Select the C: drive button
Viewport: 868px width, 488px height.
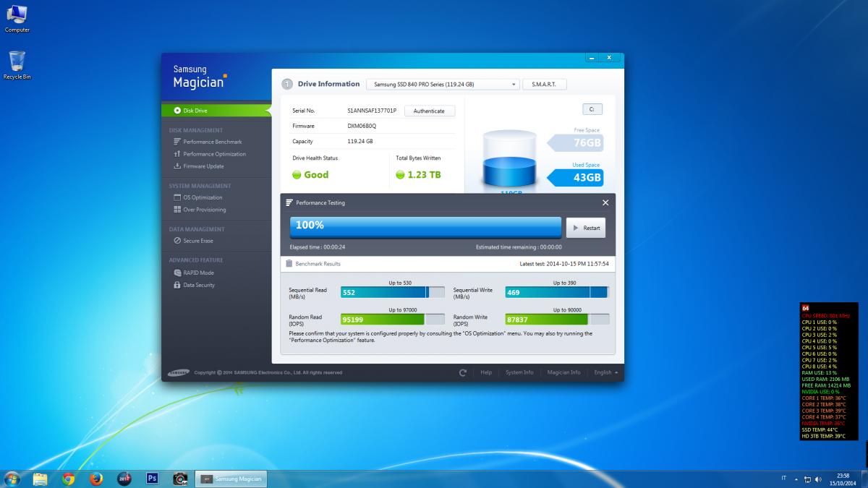pos(592,109)
